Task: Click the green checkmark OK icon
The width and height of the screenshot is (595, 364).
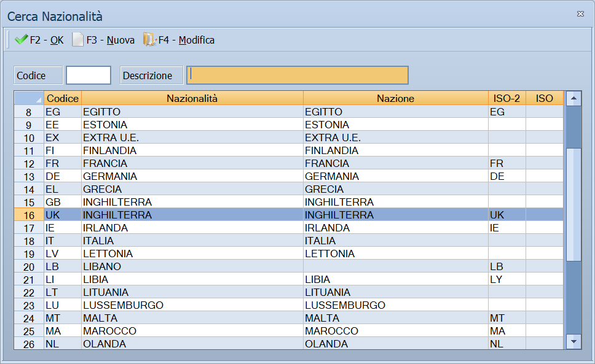Action: [22, 39]
